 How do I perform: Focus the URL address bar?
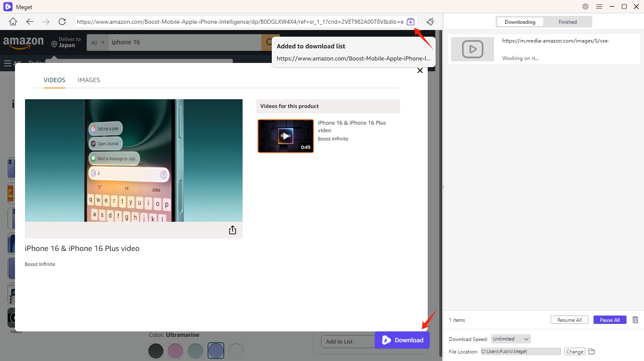click(240, 22)
